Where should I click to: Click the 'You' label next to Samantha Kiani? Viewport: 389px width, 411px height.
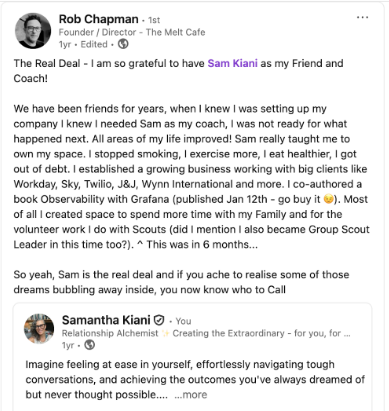(x=183, y=321)
